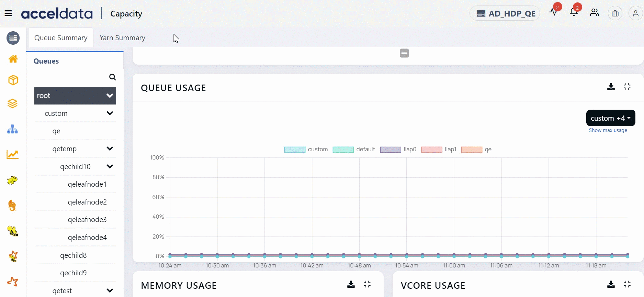Toggle the llap1 legend series
This screenshot has width=644, height=297.
pos(439,150)
